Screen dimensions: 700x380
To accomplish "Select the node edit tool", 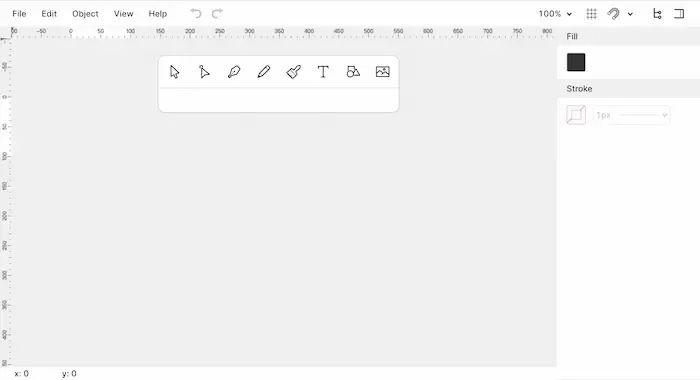I will [x=204, y=72].
